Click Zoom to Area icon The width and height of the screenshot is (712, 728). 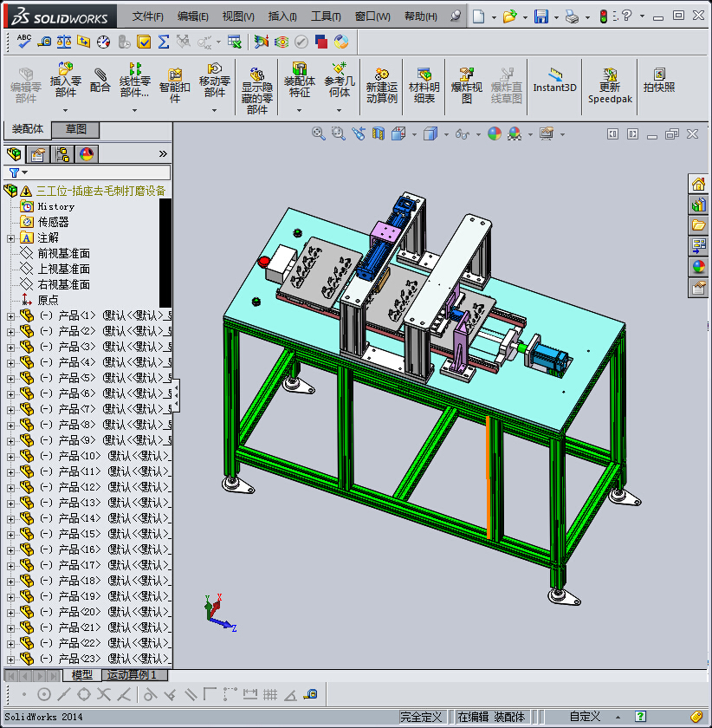point(339,133)
